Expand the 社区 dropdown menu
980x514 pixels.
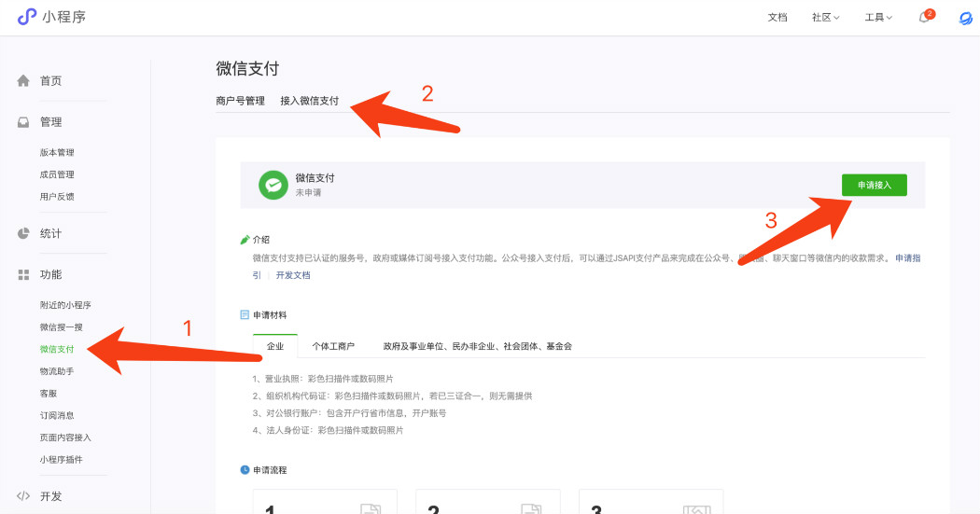pyautogui.click(x=825, y=18)
